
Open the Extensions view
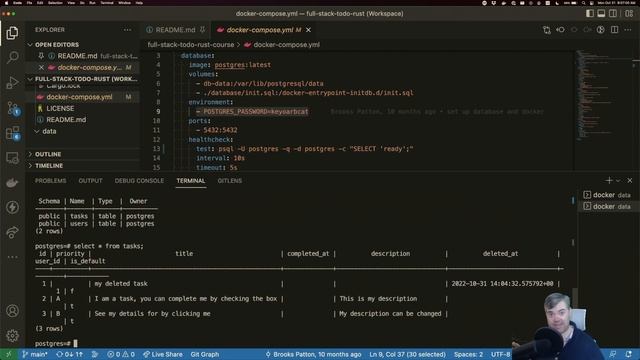click(12, 133)
